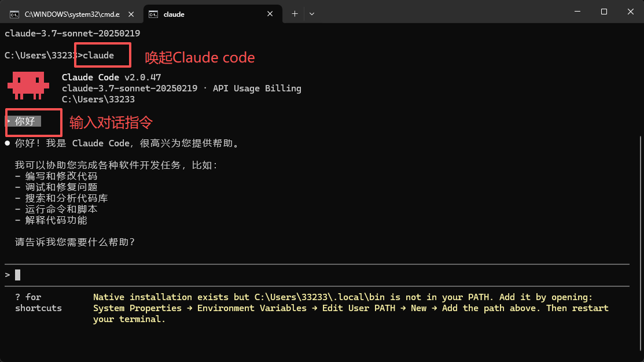Close the claude tab
This screenshot has height=362, width=644.
point(271,13)
